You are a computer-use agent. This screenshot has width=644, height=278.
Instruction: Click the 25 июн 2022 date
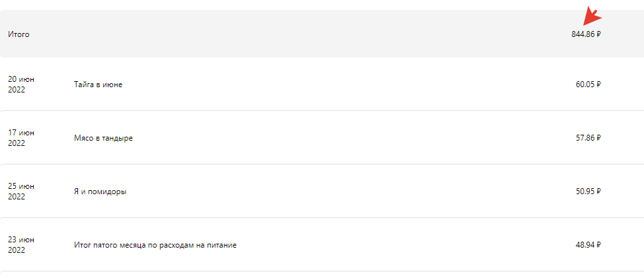point(21,191)
